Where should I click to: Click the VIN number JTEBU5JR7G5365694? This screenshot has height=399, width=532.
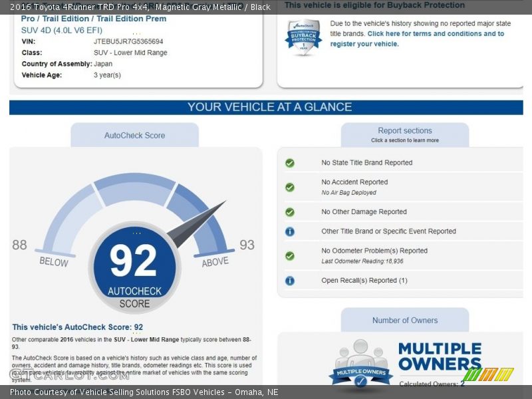point(128,41)
